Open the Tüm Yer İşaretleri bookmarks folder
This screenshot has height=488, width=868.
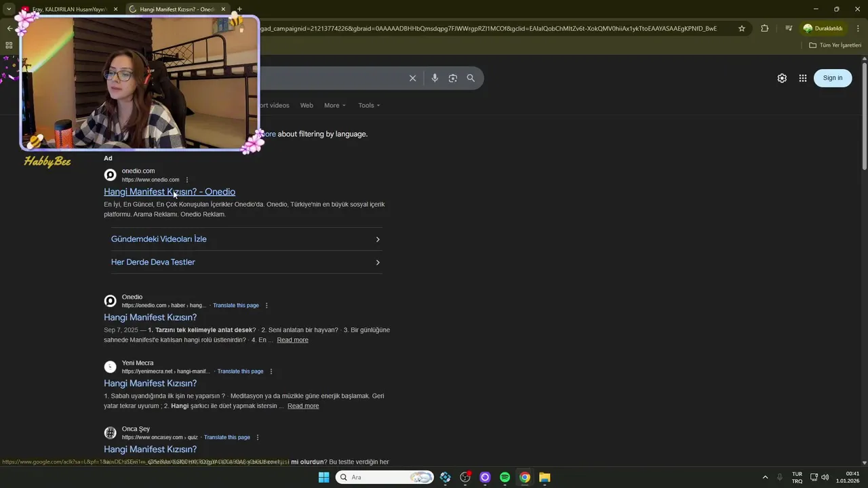point(835,45)
